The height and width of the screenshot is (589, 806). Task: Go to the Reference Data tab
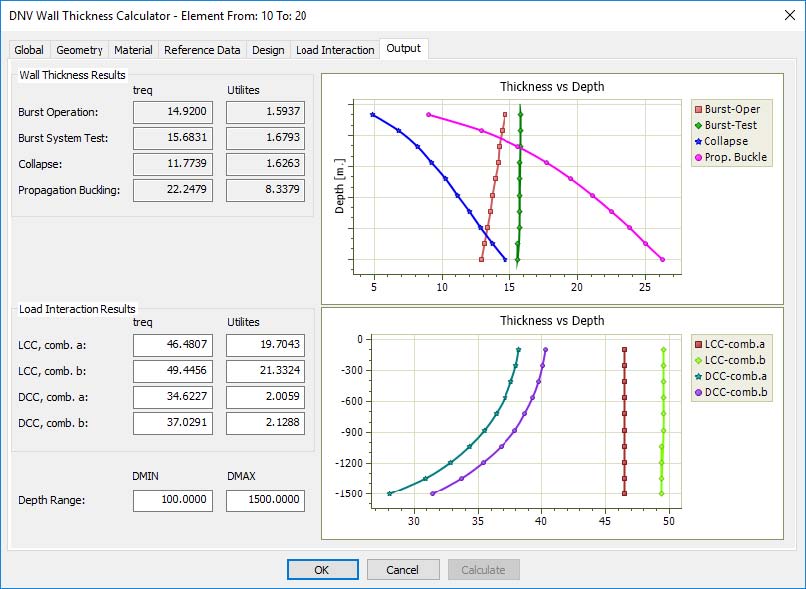pyautogui.click(x=202, y=50)
